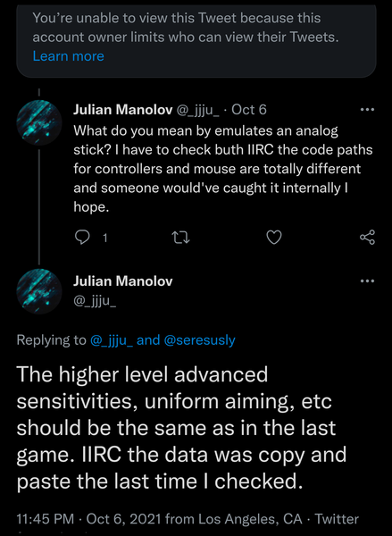Image resolution: width=392 pixels, height=536 pixels.
Task: Open more options on the main tweet
Action: click(367, 281)
